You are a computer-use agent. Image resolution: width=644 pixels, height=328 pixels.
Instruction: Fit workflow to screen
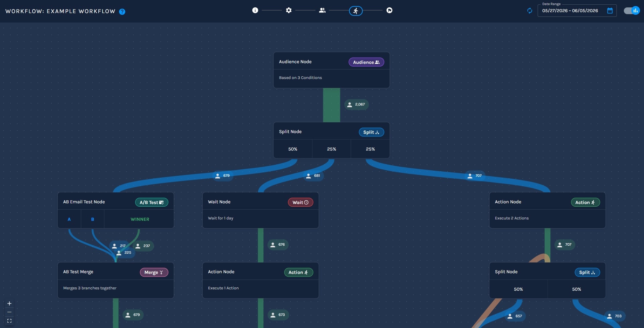point(9,321)
